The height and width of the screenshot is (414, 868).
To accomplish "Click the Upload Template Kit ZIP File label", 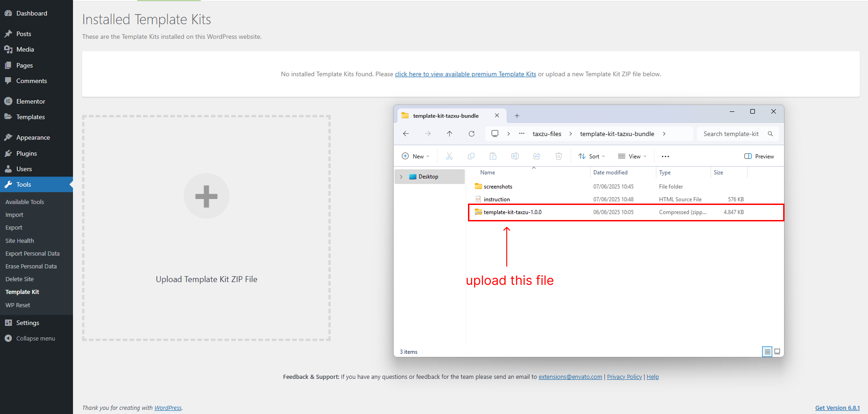I will (207, 279).
